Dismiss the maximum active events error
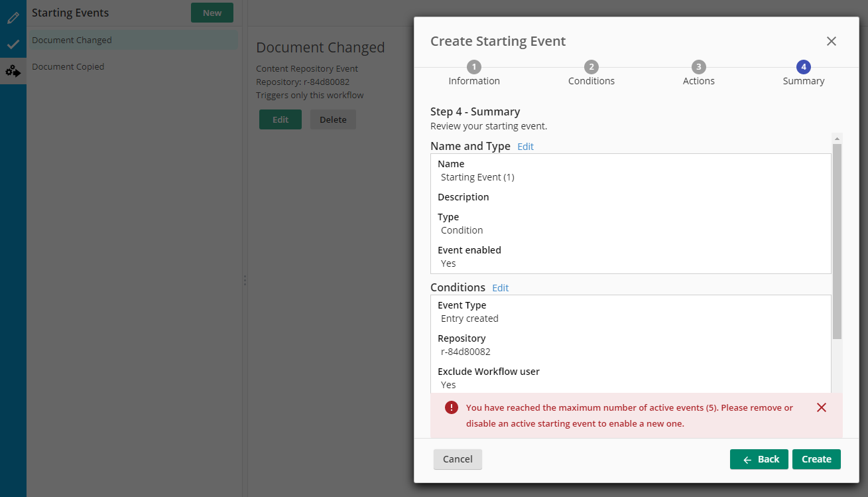868x497 pixels. pyautogui.click(x=822, y=407)
